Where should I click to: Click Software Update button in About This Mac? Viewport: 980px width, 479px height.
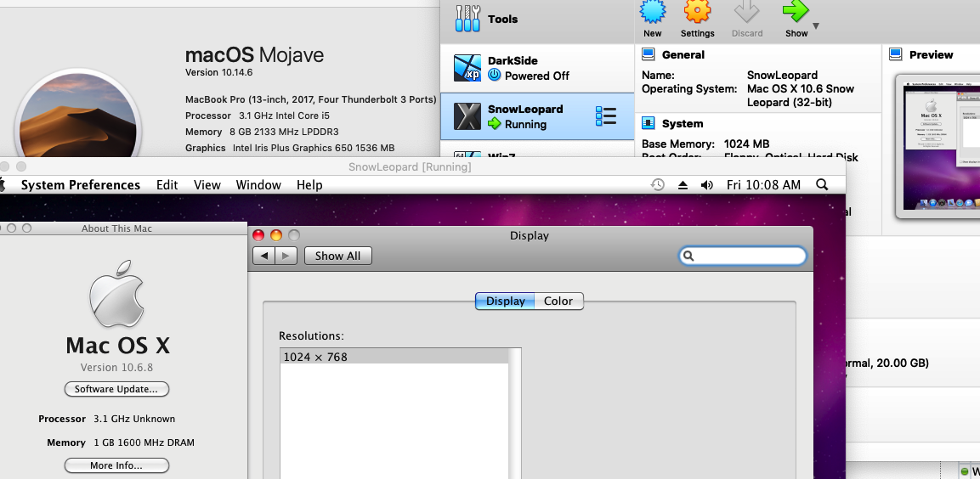pos(116,389)
